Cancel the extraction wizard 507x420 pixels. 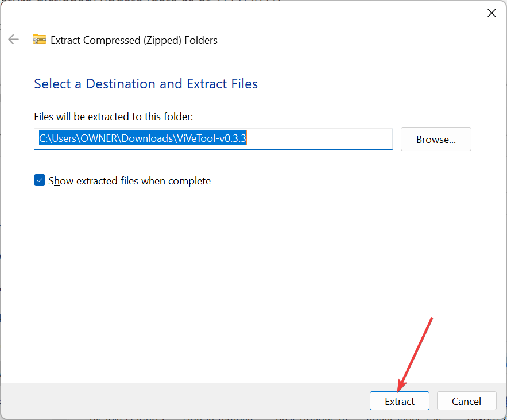click(466, 401)
